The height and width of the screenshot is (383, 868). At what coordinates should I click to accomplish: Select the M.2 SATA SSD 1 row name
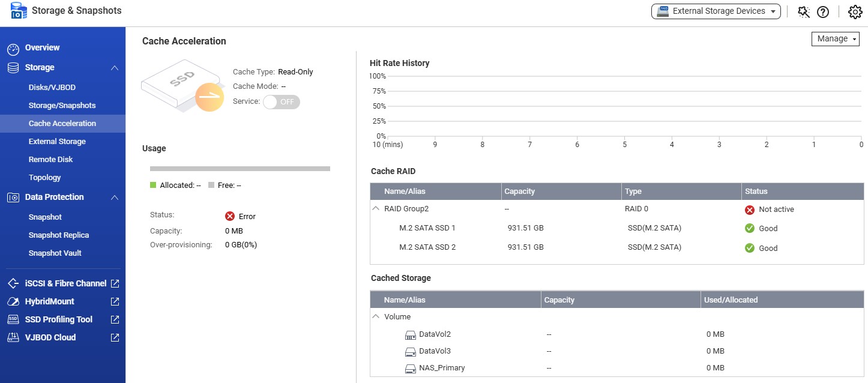tap(427, 228)
